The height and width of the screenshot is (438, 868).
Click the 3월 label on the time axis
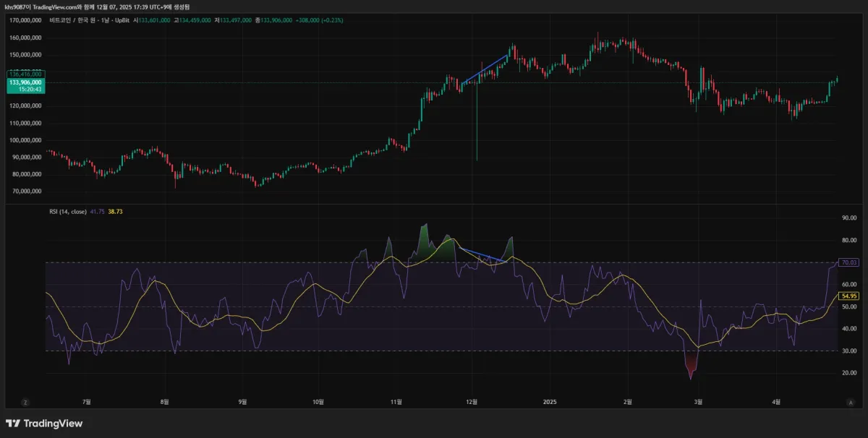pyautogui.click(x=698, y=401)
